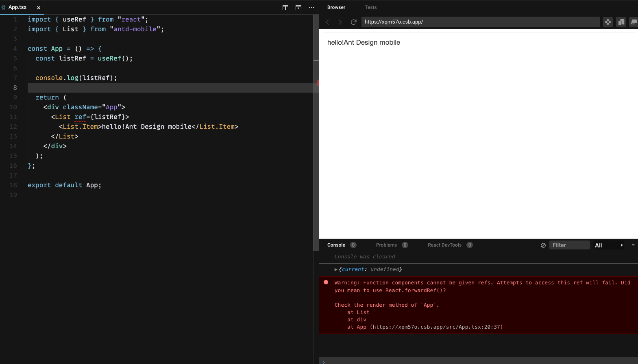Click the 'Console was cleared' message
The image size is (638, 364).
[365, 257]
